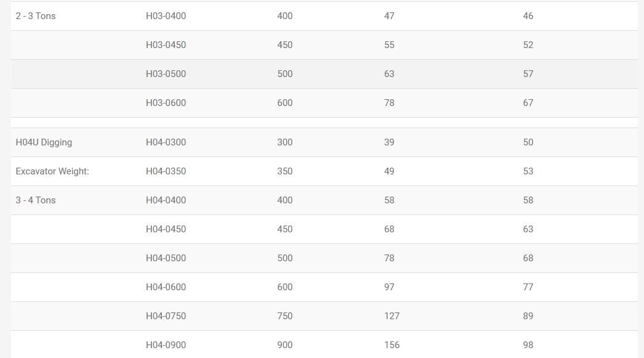
Task: Click the "2 - 3 Tons" label
Action: tap(36, 16)
